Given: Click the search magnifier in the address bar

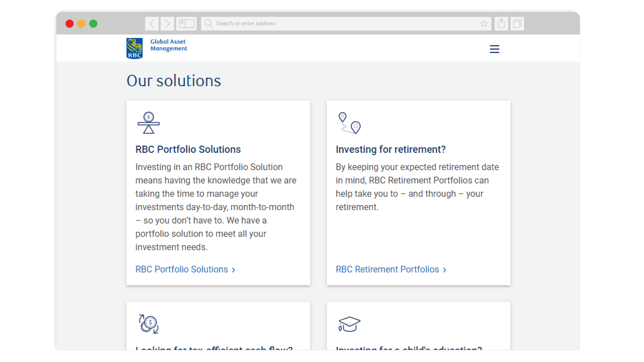Looking at the screenshot, I should click(x=208, y=23).
